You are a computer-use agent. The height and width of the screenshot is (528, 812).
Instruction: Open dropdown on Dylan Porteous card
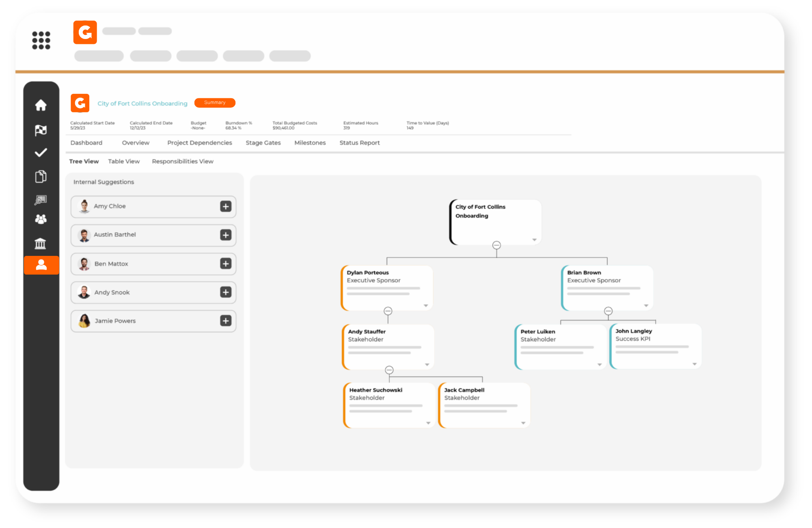(426, 305)
